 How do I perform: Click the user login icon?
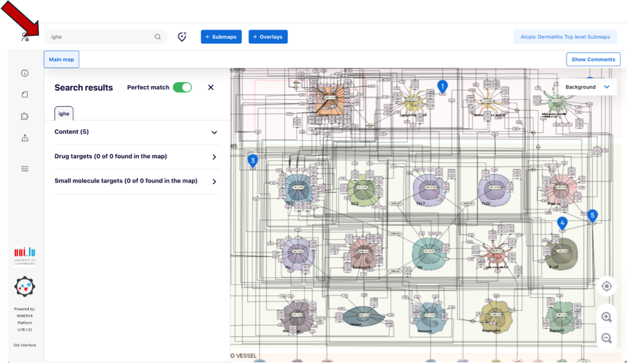coord(25,37)
